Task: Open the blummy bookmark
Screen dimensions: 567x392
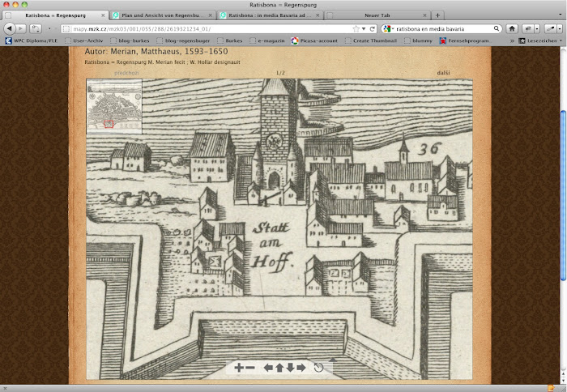Action: coord(419,40)
